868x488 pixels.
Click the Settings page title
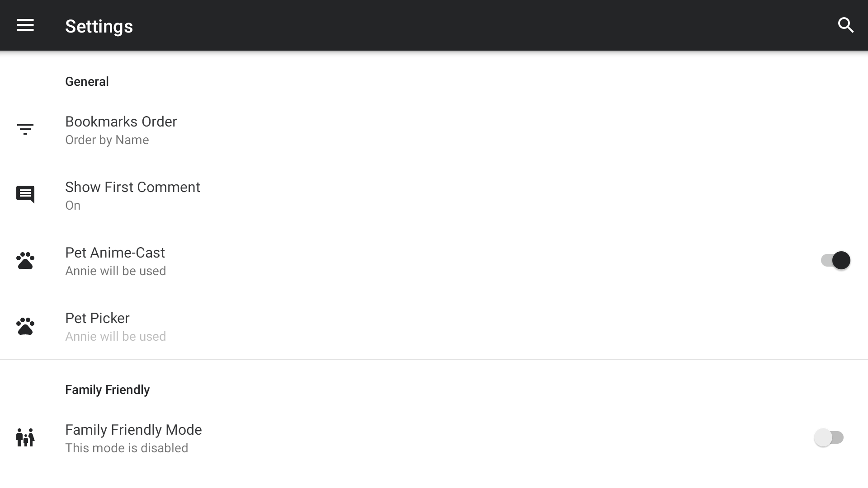click(x=99, y=26)
